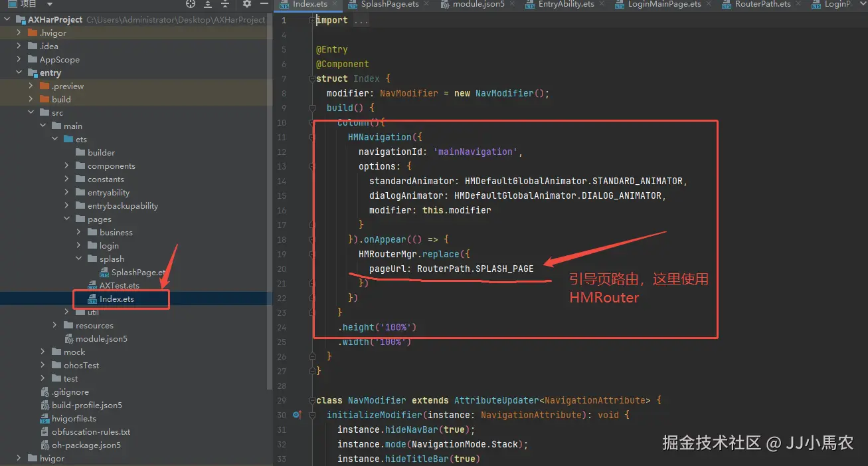This screenshot has height=466, width=868.
Task: Switch to the EntryAbility.ets tab
Action: tap(566, 4)
